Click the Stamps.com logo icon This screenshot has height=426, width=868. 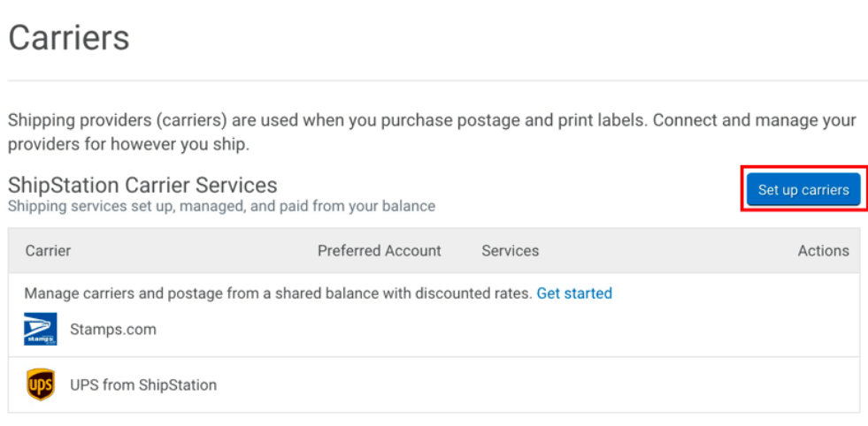tap(41, 329)
